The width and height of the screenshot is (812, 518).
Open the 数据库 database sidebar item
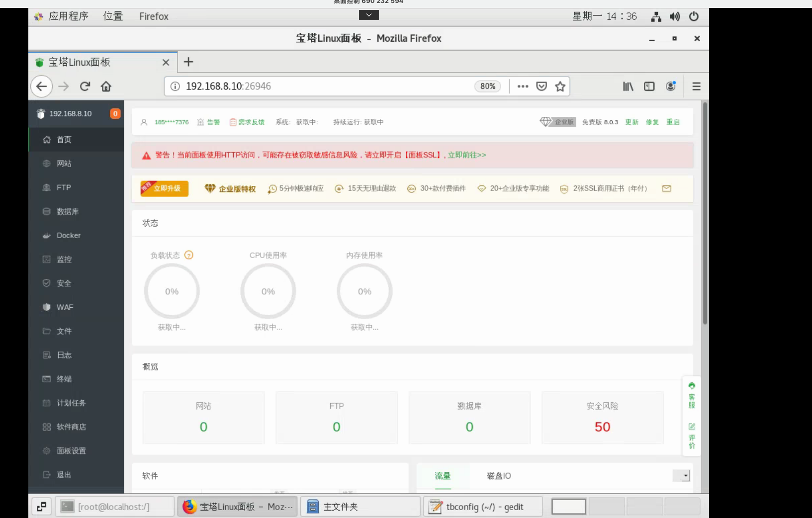pyautogui.click(x=76, y=211)
